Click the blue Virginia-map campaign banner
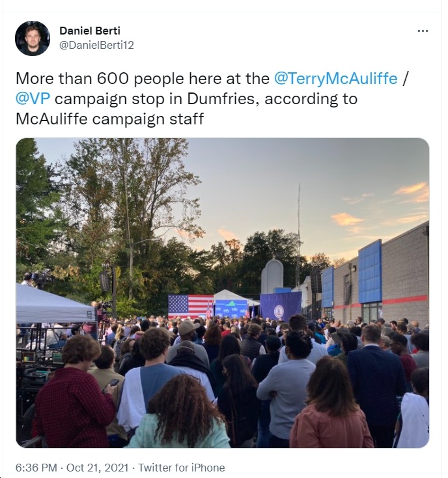448x478 pixels. (x=231, y=308)
